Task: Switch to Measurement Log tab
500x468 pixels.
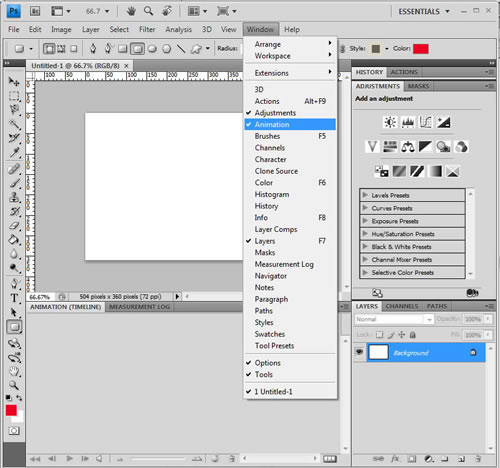Action: pyautogui.click(x=139, y=307)
